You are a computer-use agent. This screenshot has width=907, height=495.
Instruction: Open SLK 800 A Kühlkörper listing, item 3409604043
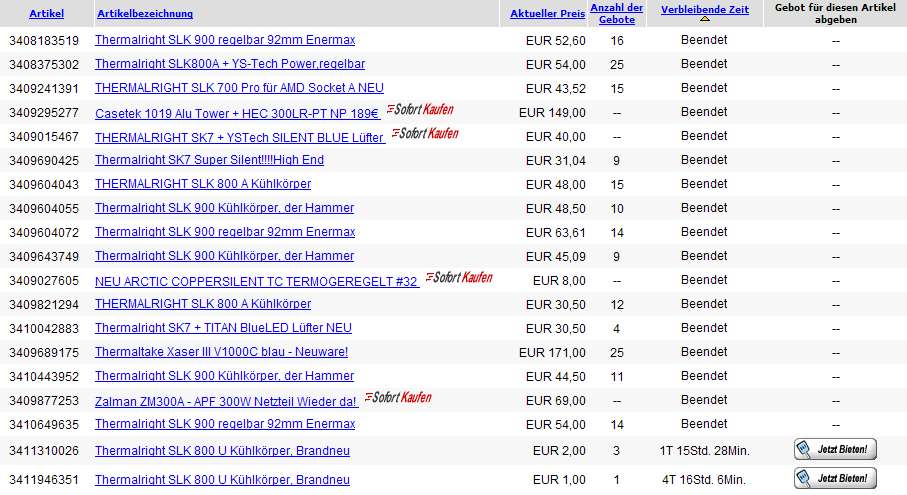(203, 184)
